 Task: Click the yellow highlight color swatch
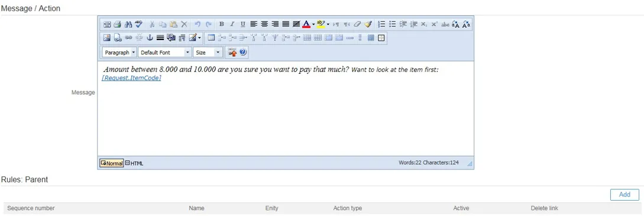click(x=321, y=24)
